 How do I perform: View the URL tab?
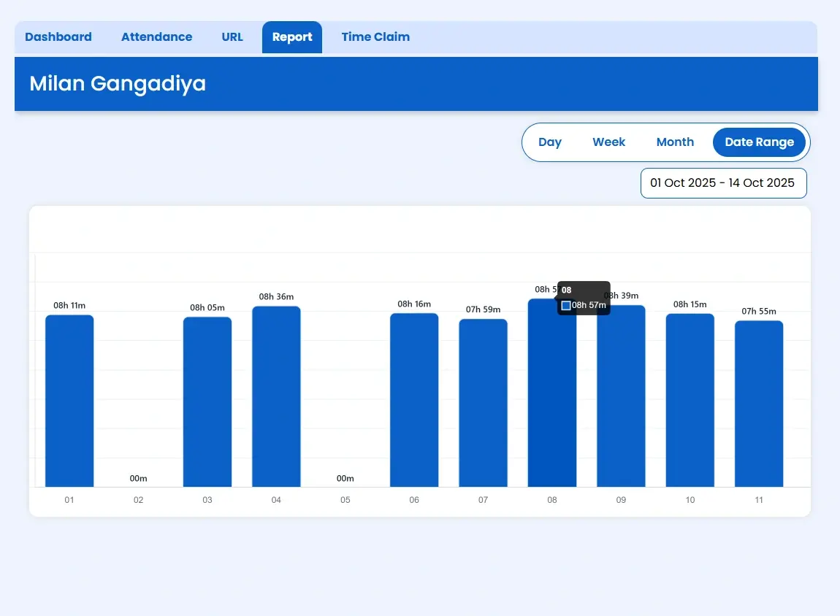pos(232,36)
